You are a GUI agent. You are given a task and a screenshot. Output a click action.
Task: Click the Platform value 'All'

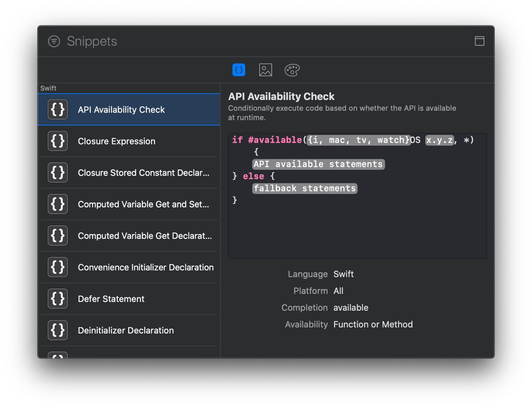[338, 291]
